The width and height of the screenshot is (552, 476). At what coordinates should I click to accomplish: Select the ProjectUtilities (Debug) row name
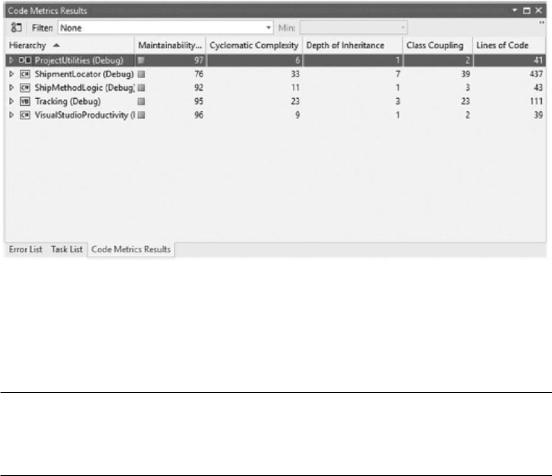pos(79,60)
